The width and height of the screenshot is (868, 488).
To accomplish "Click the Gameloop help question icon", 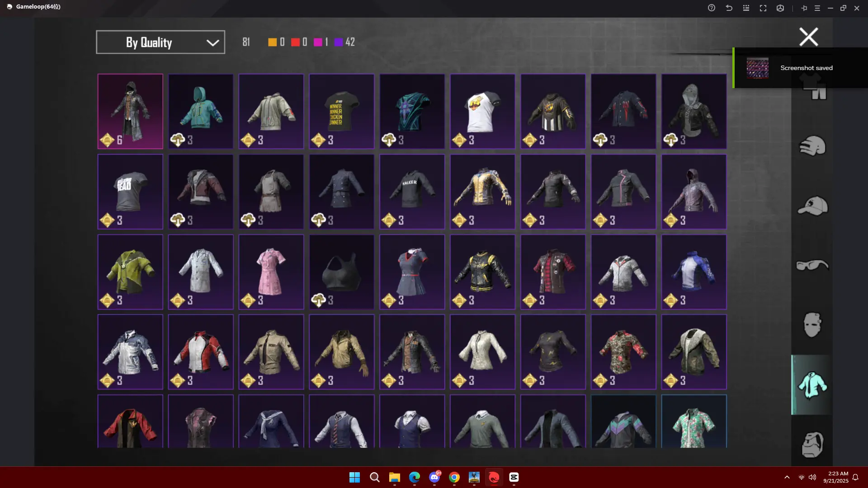I will pos(712,8).
